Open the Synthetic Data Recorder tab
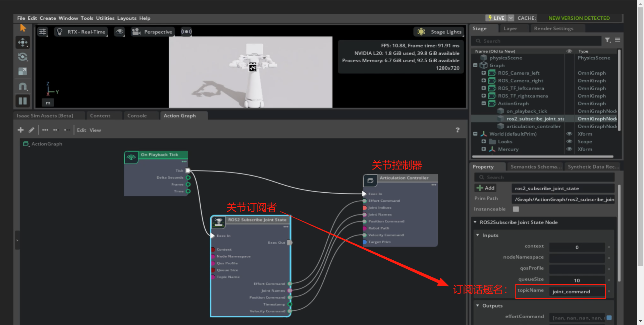Image resolution: width=644 pixels, height=325 pixels. click(593, 167)
